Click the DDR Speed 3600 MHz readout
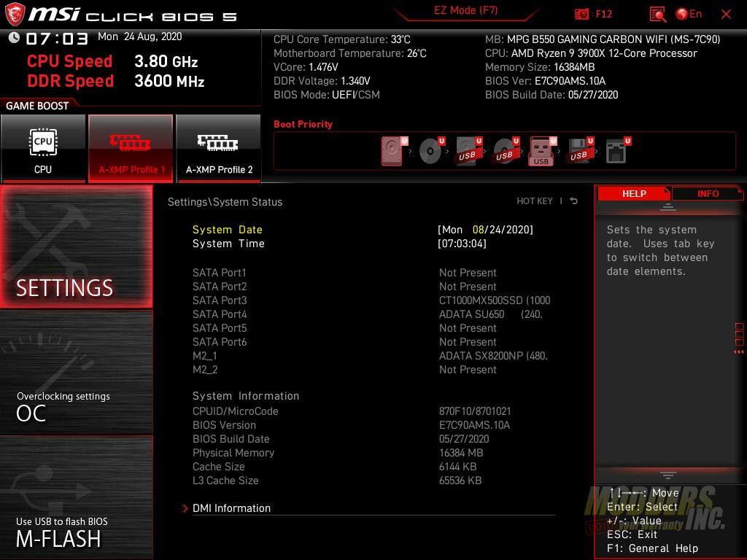This screenshot has height=560, width=747. click(116, 80)
